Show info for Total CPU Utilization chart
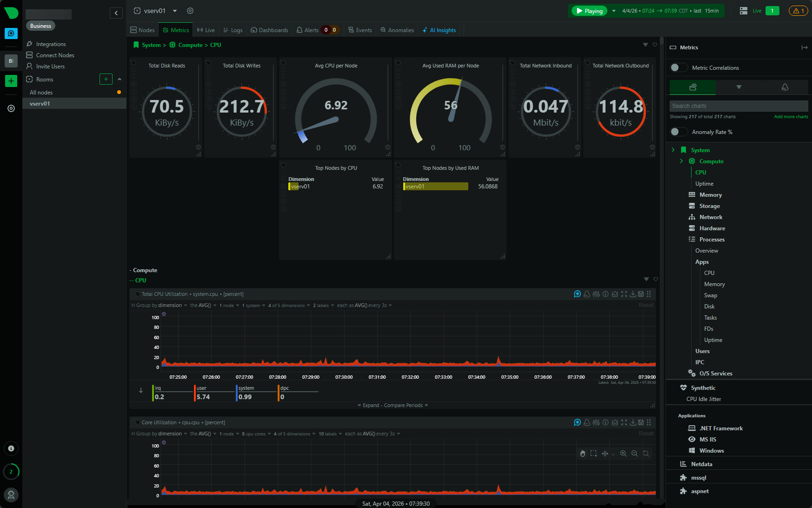 [x=606, y=294]
